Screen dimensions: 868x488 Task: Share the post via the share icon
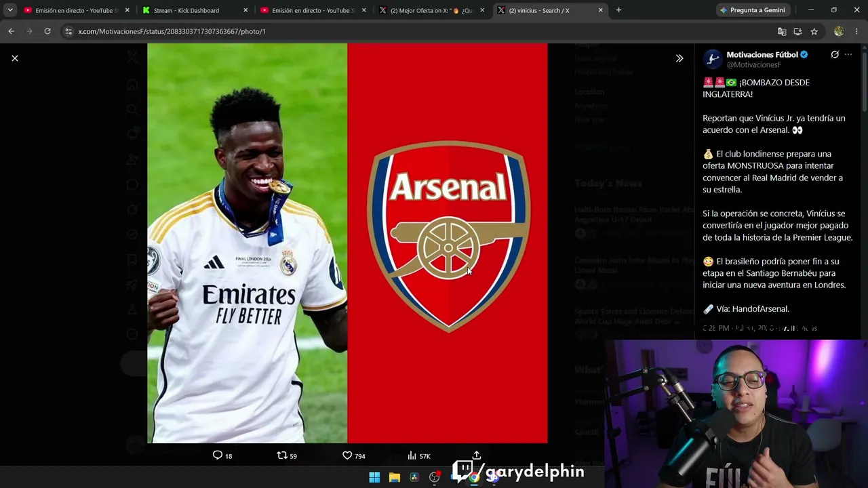pyautogui.click(x=477, y=455)
